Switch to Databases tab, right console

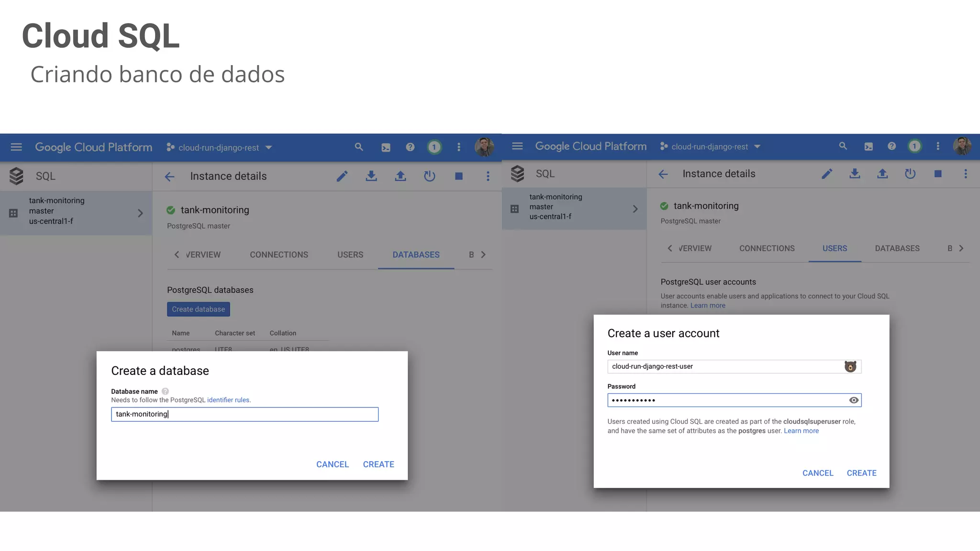[x=897, y=249]
